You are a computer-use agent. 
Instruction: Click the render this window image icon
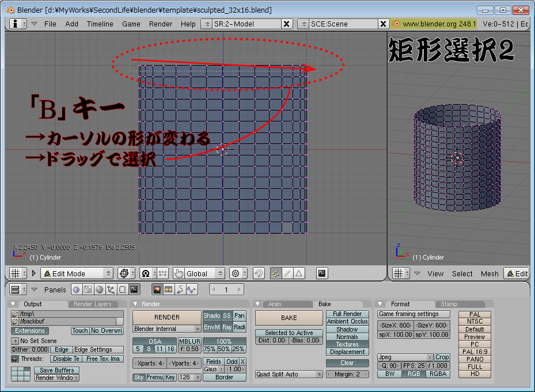(x=322, y=273)
